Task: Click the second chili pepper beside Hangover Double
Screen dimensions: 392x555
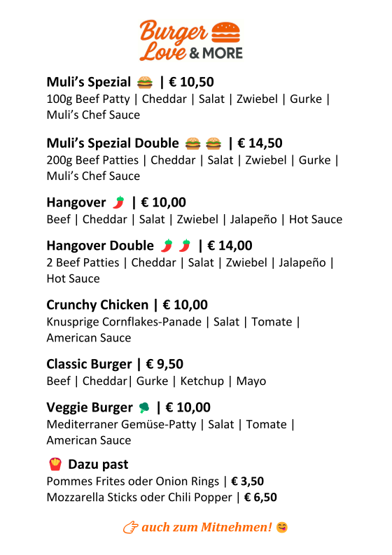Action: coord(185,246)
